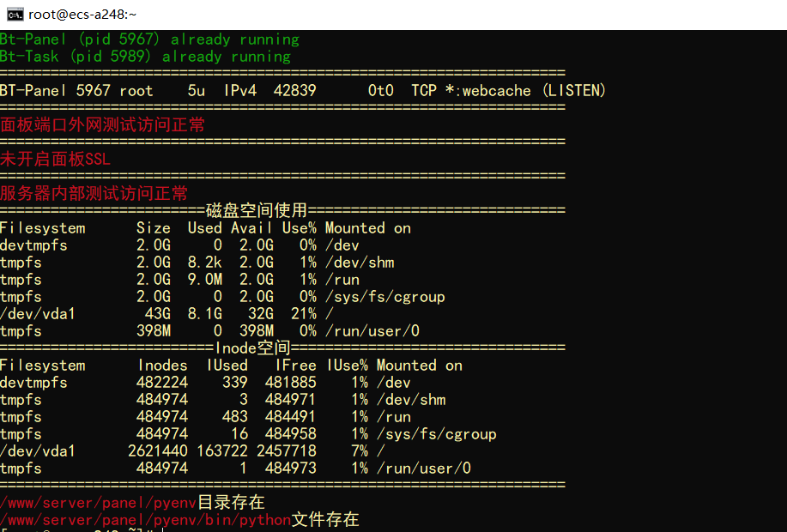This screenshot has height=532, width=787.
Task: Click the red text '未开启面板SSL'
Action: point(55,159)
